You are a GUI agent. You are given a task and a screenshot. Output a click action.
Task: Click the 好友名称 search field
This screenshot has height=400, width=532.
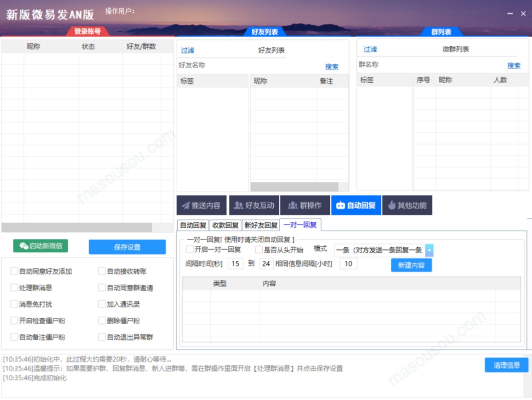(249, 65)
